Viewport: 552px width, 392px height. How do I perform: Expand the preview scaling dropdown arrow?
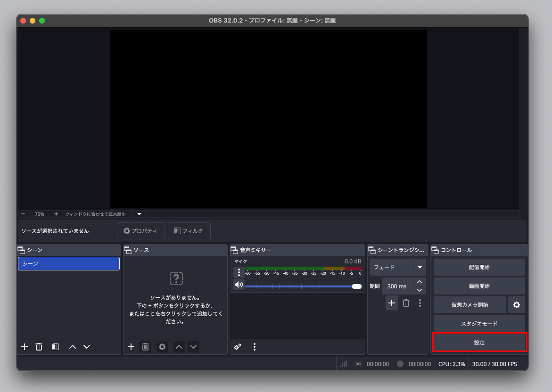(139, 214)
